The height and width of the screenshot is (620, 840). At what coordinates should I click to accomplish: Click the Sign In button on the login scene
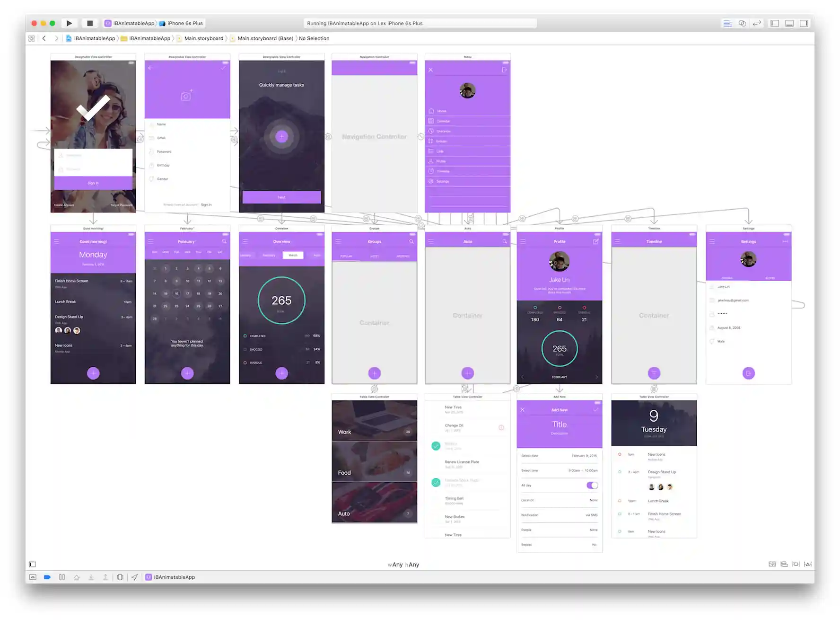93,183
